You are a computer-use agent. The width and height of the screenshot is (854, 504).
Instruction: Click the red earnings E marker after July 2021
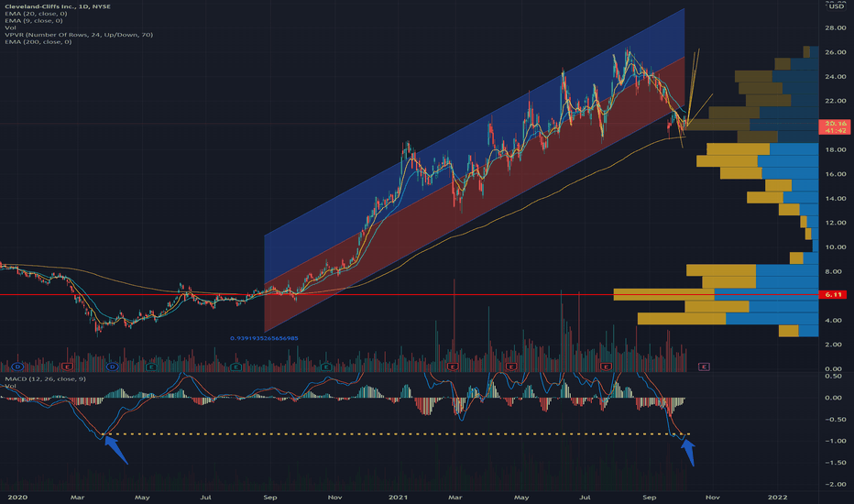[x=606, y=367]
